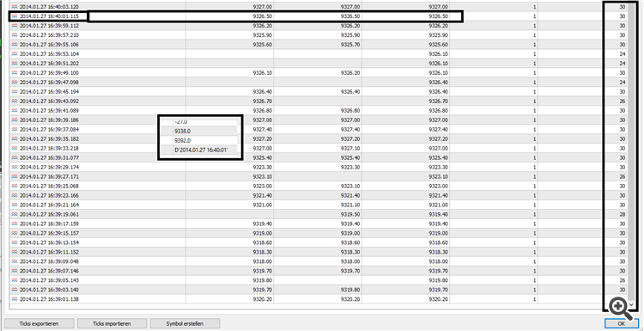Click the flag value 26 in row 16:39:43.092

coord(623,101)
